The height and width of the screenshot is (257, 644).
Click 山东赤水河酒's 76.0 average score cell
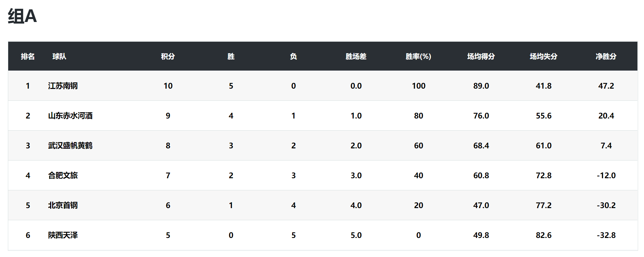coord(481,116)
